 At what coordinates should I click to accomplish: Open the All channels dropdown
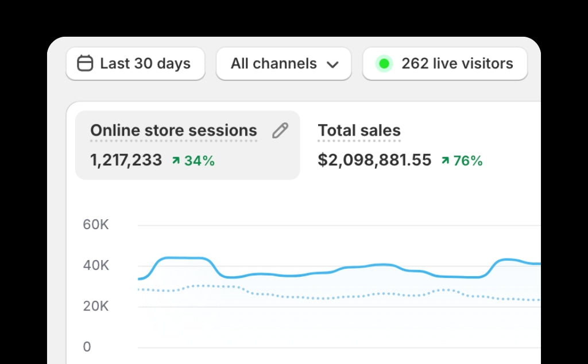(283, 64)
